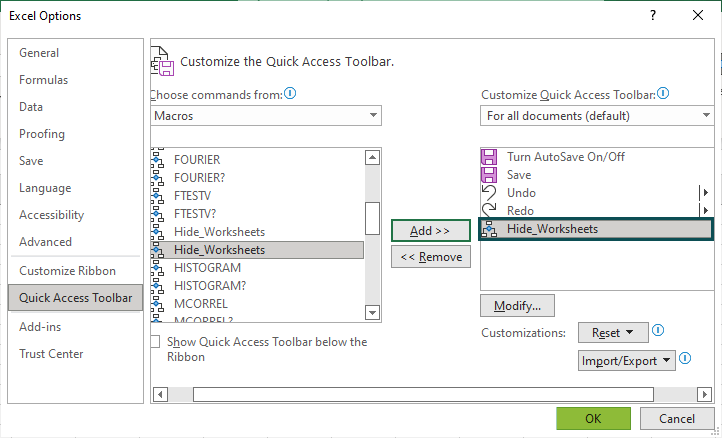Click the macro list scroll up arrow

(x=372, y=158)
